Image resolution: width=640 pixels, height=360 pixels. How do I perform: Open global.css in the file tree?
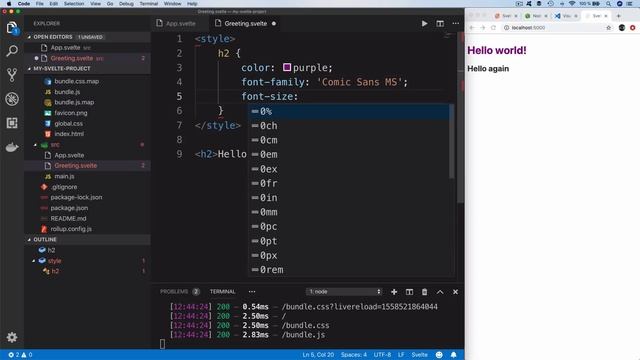click(68, 123)
